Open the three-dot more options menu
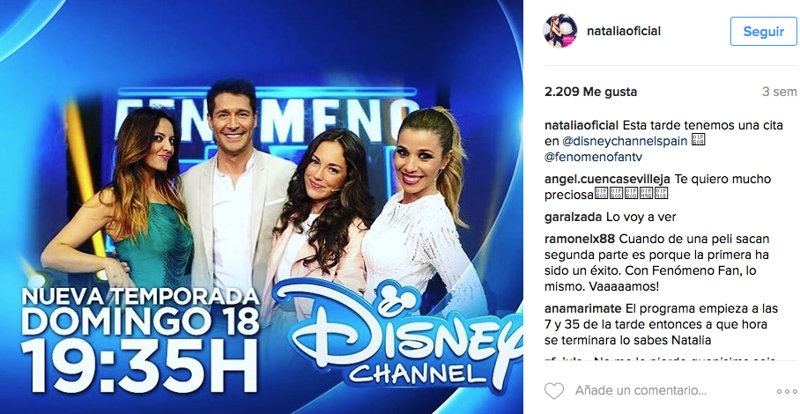 click(786, 392)
